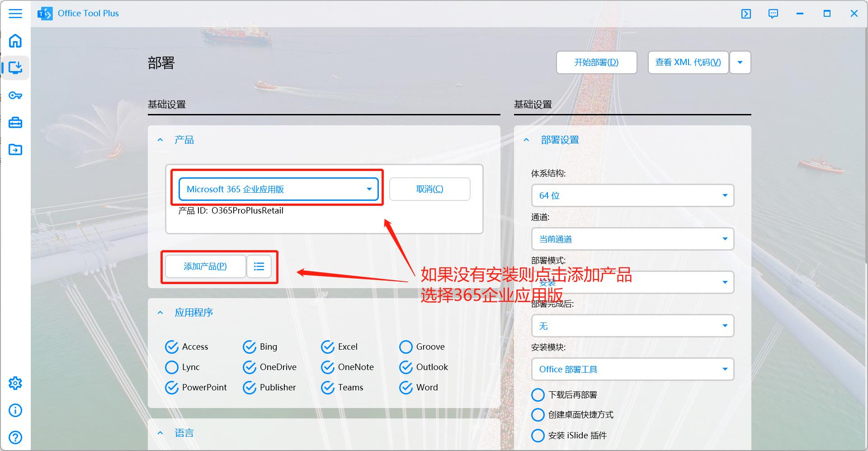Click the document folder icon in the sidebar
Viewport: 868px width, 451px height.
point(15,149)
